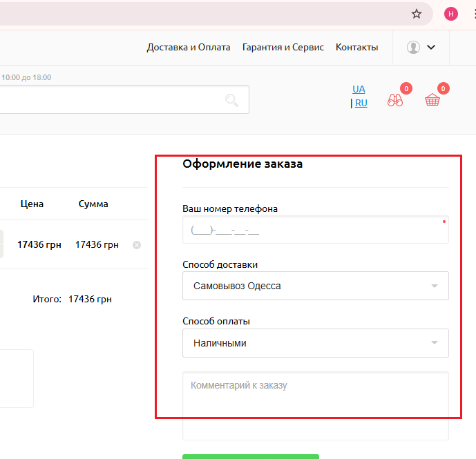Expand the 'Способ доставки' dropdown
The image size is (476, 459).
coord(315,286)
